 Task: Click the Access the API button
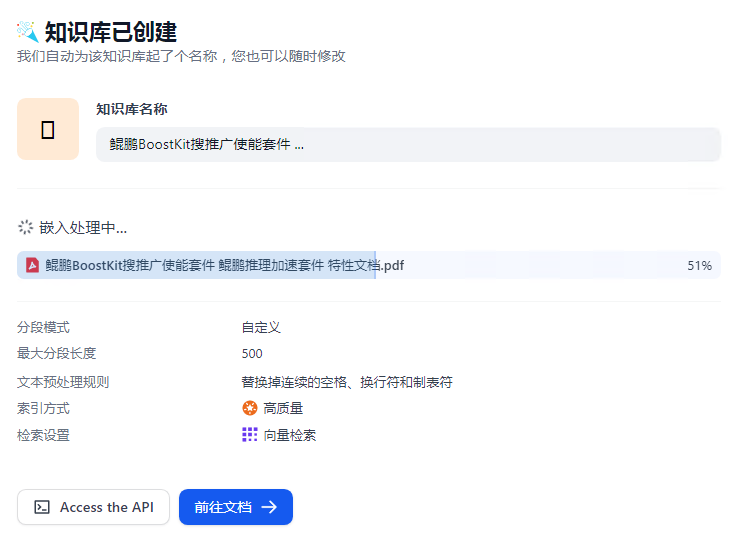[x=94, y=507]
